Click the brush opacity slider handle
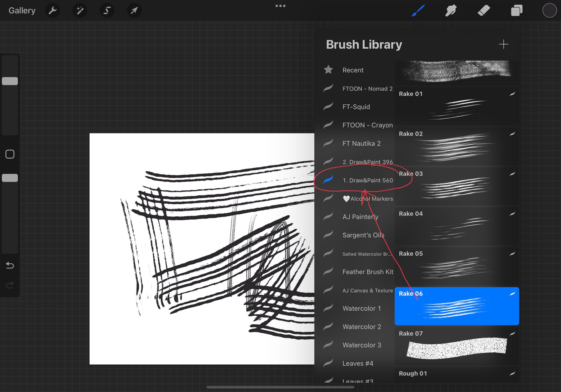Image resolution: width=561 pixels, height=392 pixels. click(x=10, y=178)
